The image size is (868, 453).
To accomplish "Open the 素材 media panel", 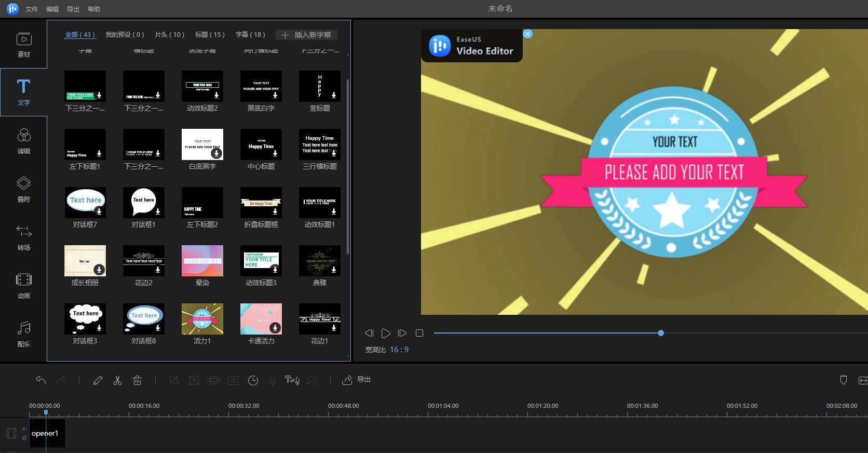I will pyautogui.click(x=24, y=45).
